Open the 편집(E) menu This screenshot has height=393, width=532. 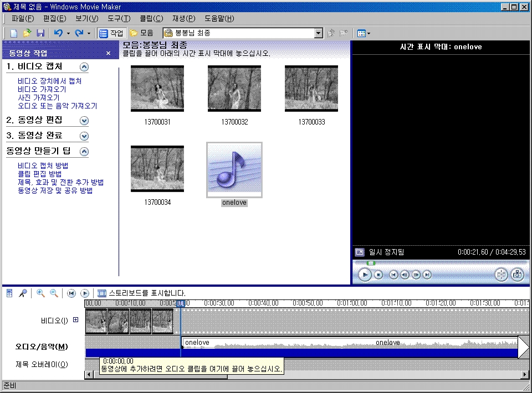[55, 18]
